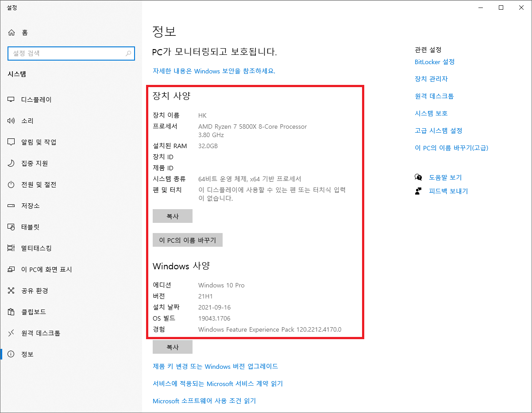
Task: Select 공유 환경 in sidebar
Action: (71, 291)
